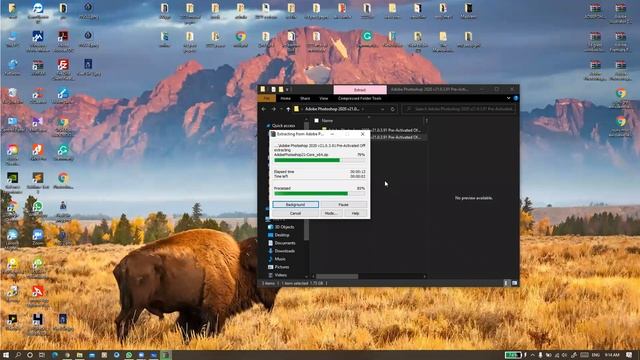This screenshot has width=640, height=360.
Task: Pause the WinRAR extraction
Action: pyautogui.click(x=343, y=204)
